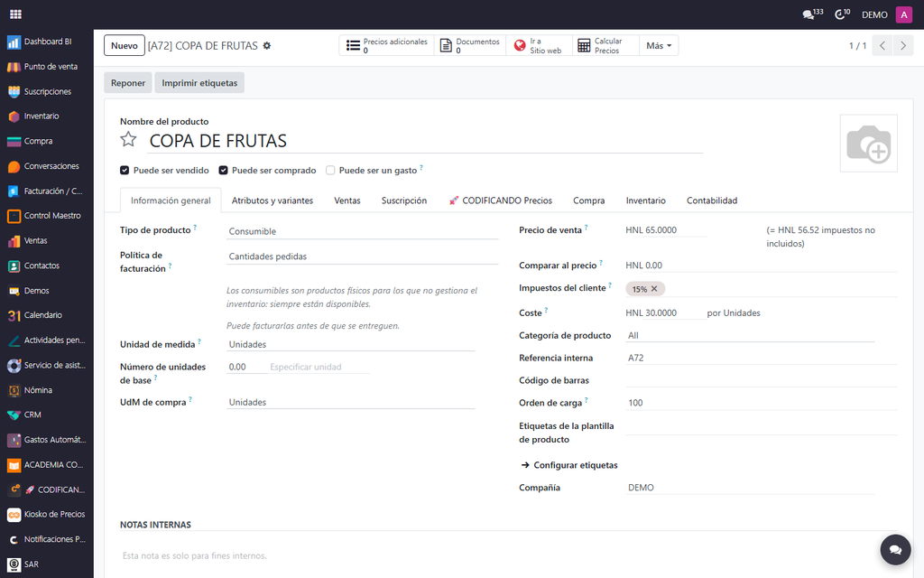Toggle Puede ser comprado checkbox

(x=224, y=171)
